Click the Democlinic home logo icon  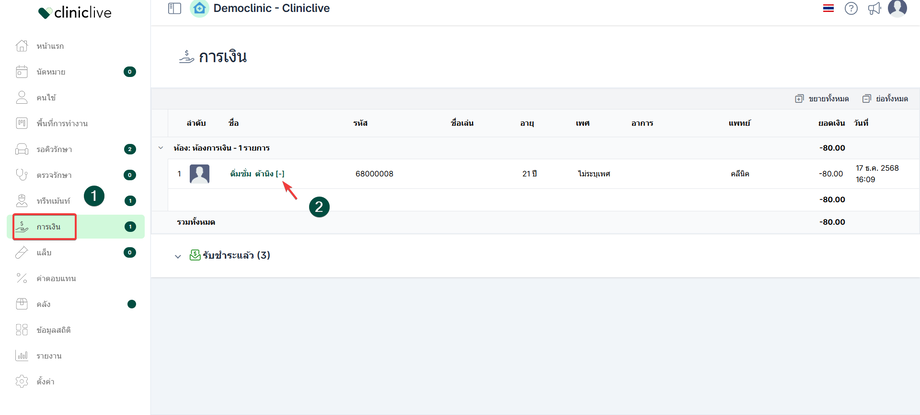199,8
